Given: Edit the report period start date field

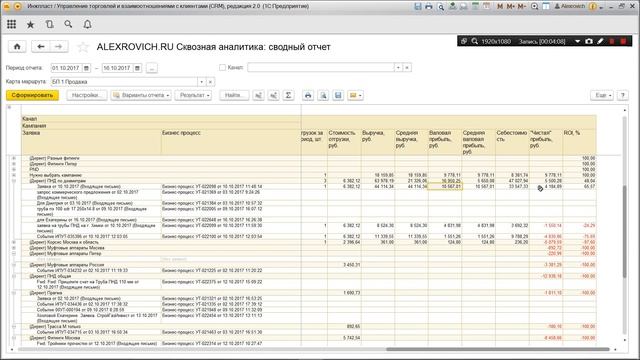Looking at the screenshot, I should pyautogui.click(x=67, y=68).
